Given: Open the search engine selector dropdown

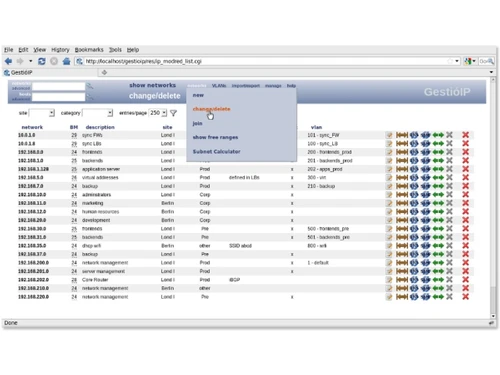Looking at the screenshot, I should tap(470, 61).
